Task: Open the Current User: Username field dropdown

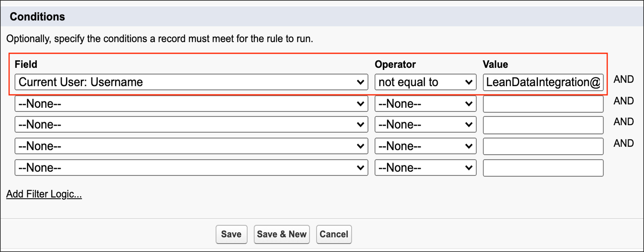Action: pos(191,82)
